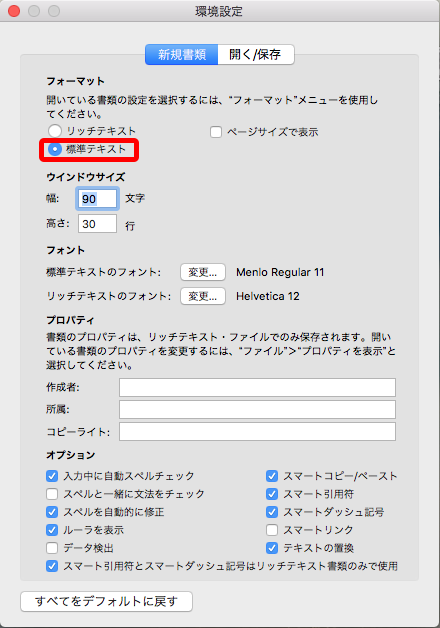This screenshot has width=440, height=628.
Task: Click 変更 button for 標準テキストのフォント
Action: click(x=203, y=272)
